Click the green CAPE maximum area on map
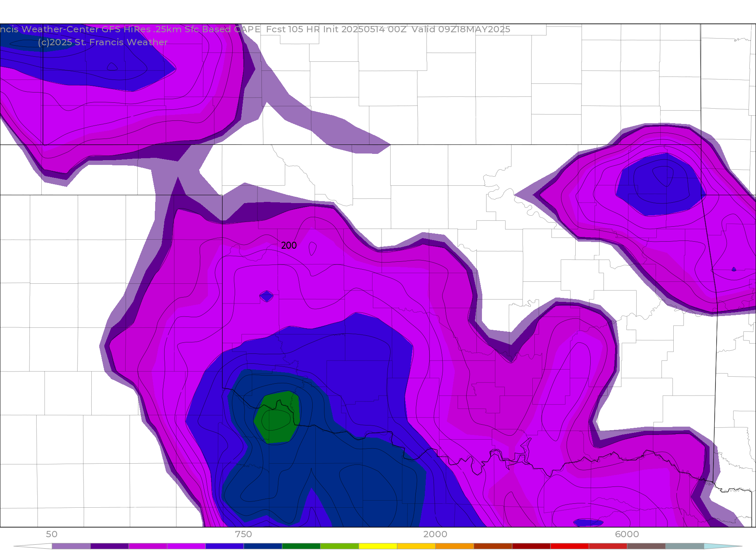756x551 pixels. (x=277, y=418)
